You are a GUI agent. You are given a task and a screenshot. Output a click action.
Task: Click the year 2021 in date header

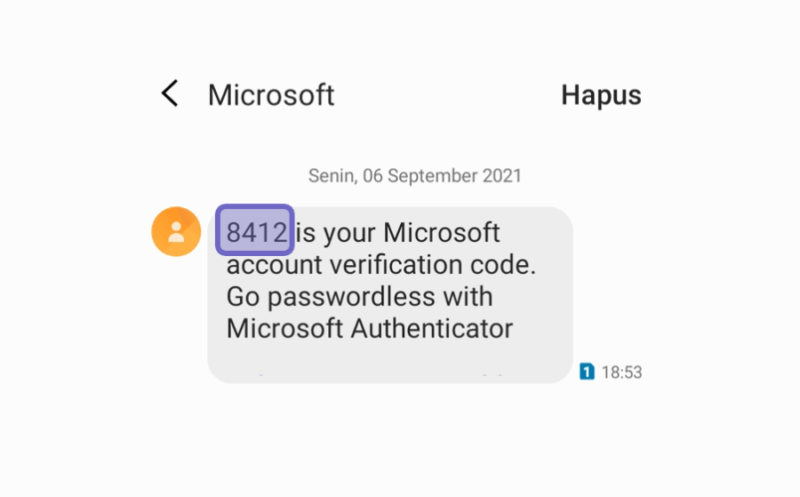point(502,176)
